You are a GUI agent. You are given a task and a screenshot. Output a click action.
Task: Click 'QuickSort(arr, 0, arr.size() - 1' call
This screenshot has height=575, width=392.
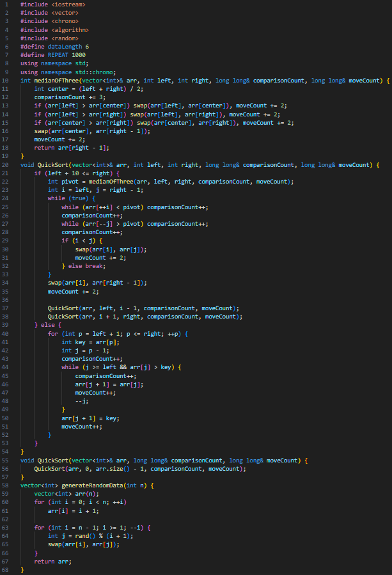pyautogui.click(x=91, y=469)
